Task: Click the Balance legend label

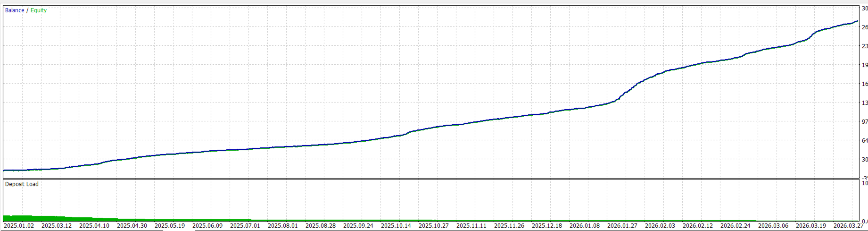Action: point(15,10)
